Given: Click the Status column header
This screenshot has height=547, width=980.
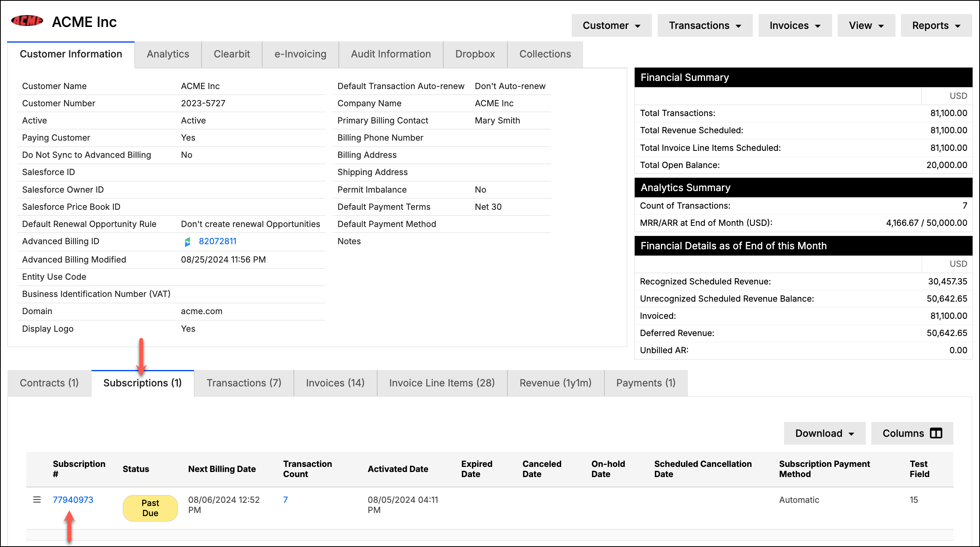Looking at the screenshot, I should tap(136, 469).
